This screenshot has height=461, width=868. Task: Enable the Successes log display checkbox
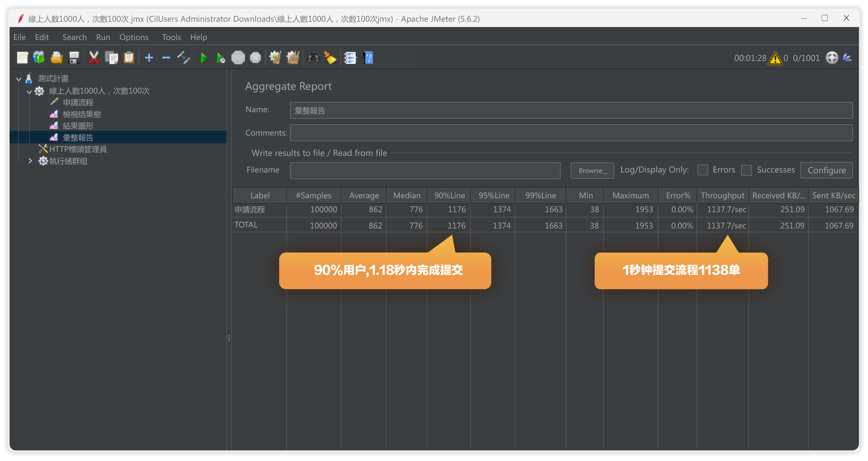(747, 170)
